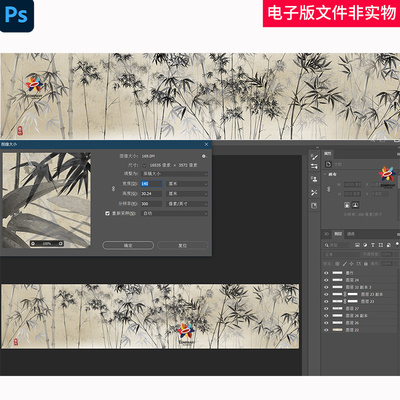Zoom in the Image Size preview
This screenshot has width=400, height=400.
click(61, 244)
